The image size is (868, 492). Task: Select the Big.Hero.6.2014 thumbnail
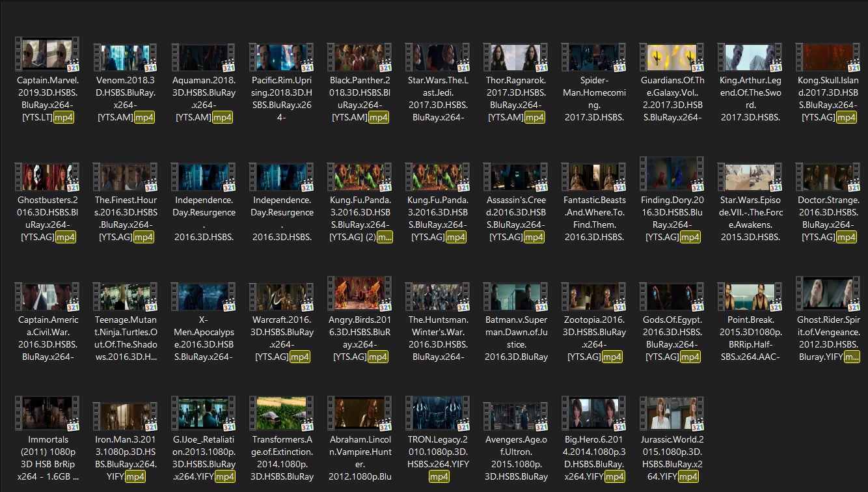[x=593, y=413]
